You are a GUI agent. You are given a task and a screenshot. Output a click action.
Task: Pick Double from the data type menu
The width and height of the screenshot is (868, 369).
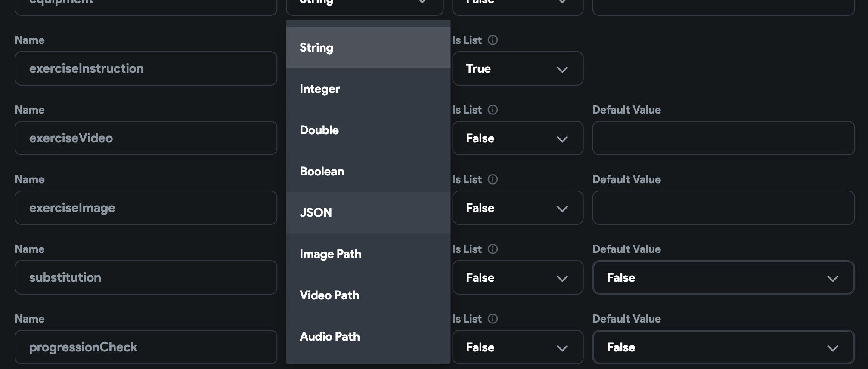(x=368, y=130)
